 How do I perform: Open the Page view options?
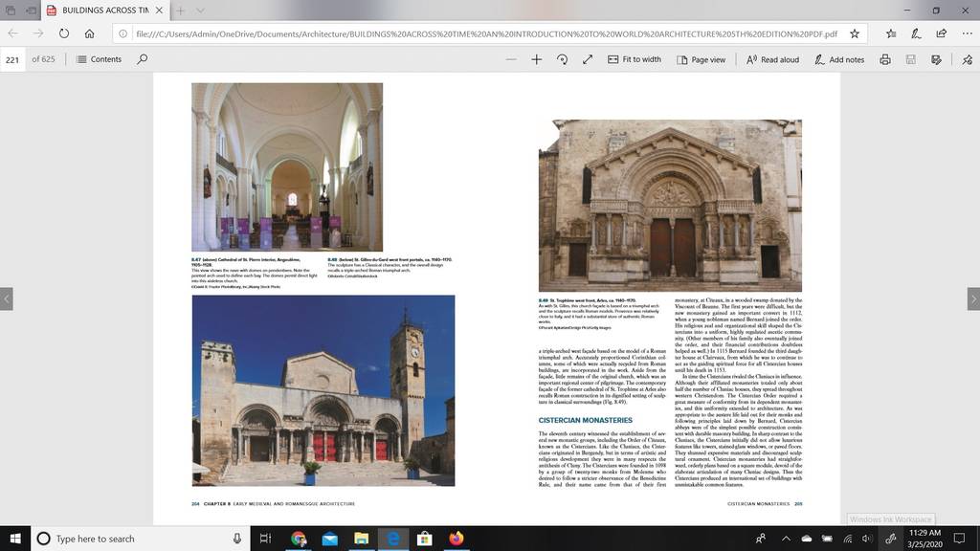702,59
